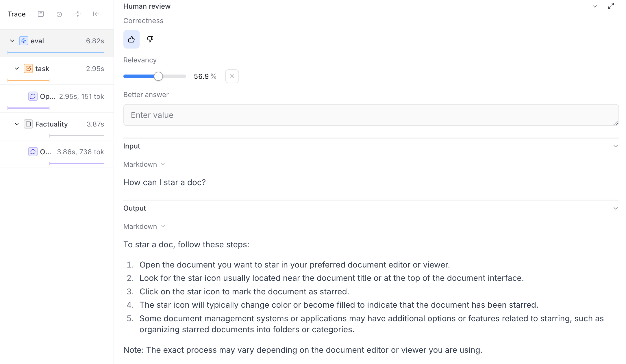Image resolution: width=626 pixels, height=364 pixels.
Task: Collapse the eval span tree node
Action: (12, 41)
